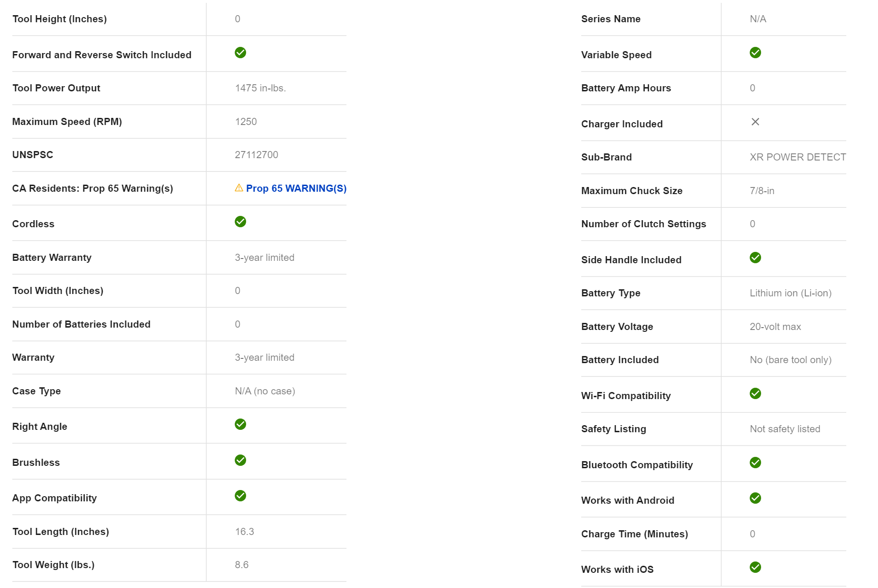Click the XR POWER DETECT sub-brand value
Viewport: 878px width, 588px height.
pos(798,157)
